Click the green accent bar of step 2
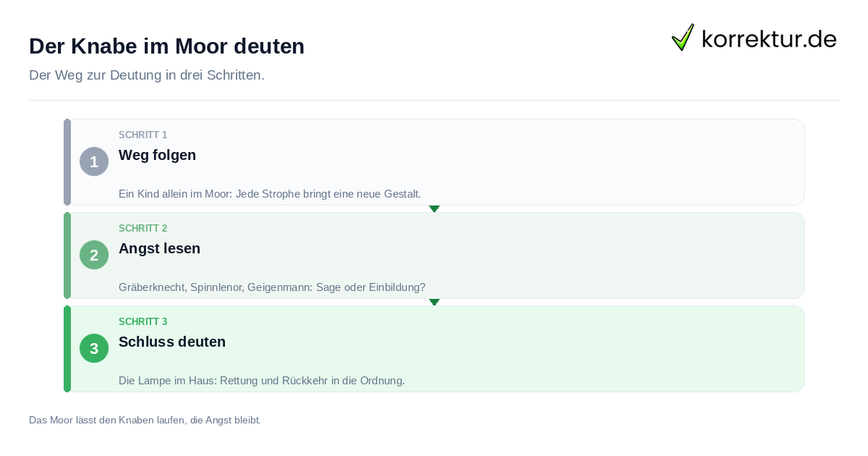The image size is (868, 456). click(67, 256)
